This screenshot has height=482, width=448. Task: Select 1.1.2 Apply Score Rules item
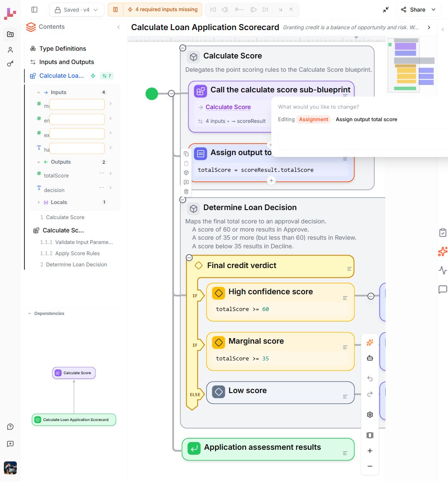click(x=70, y=253)
